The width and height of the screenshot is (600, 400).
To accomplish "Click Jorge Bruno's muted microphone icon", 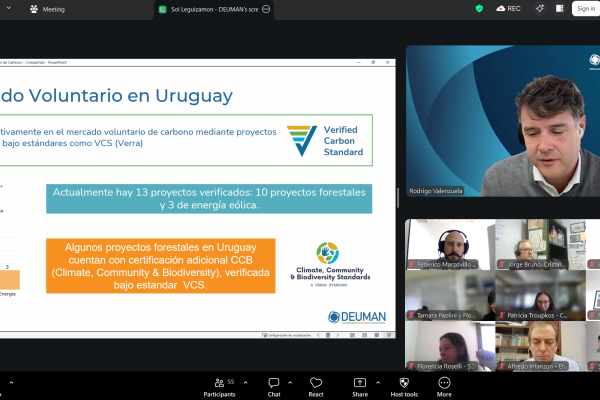I will coord(502,264).
